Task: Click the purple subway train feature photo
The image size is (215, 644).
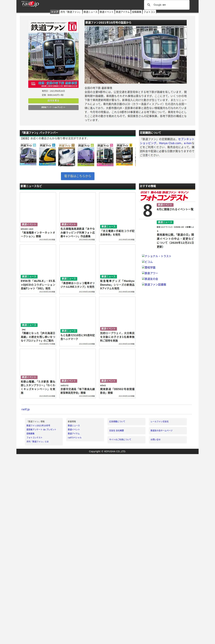Action: pos(135,55)
